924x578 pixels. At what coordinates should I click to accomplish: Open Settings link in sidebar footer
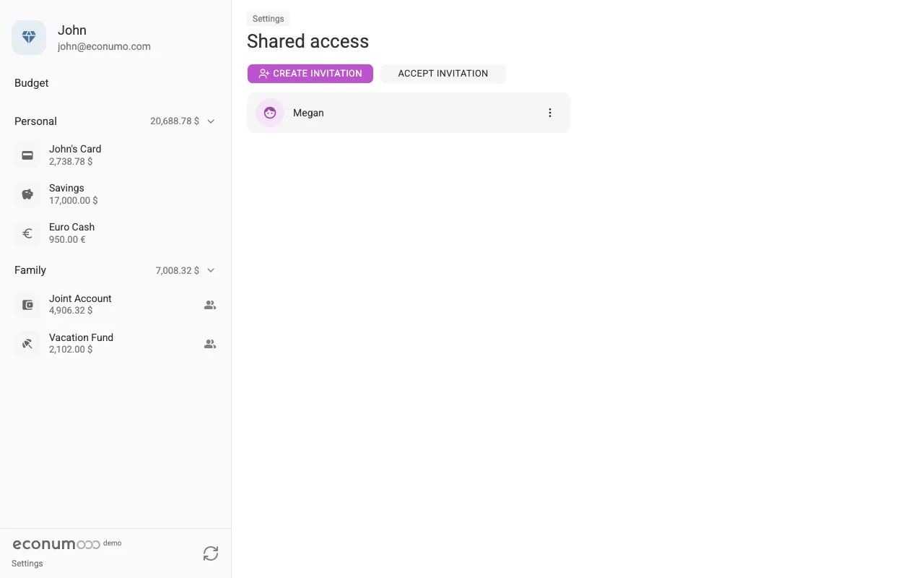coord(27,564)
